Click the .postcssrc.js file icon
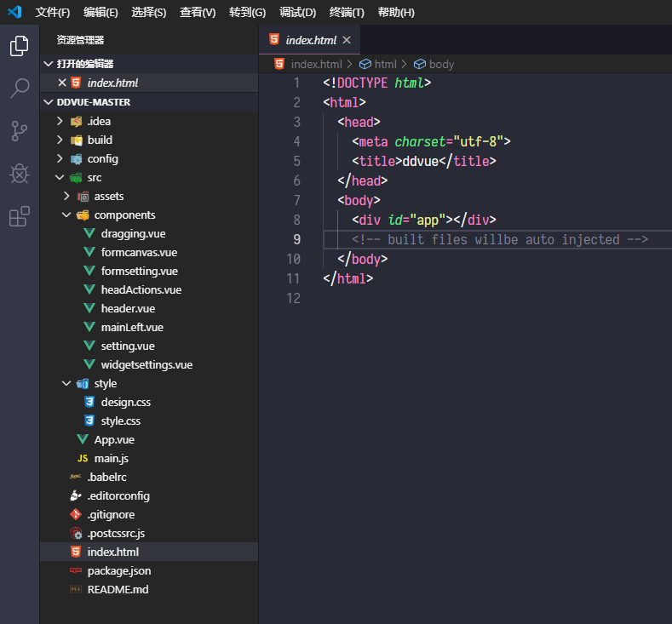This screenshot has height=624, width=672. [x=77, y=533]
